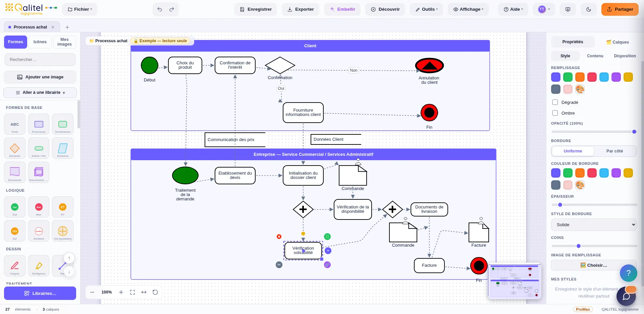Select the OU logic shape
The width and height of the screenshot is (644, 314).
15,231
